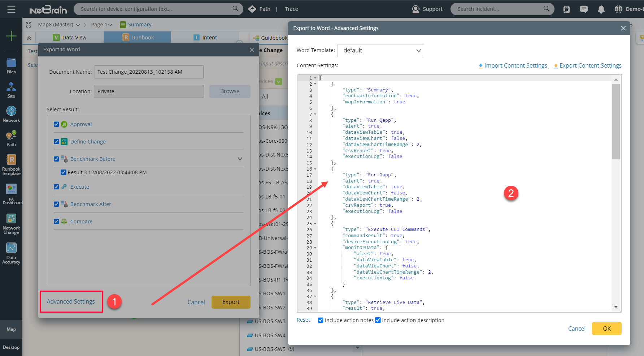The height and width of the screenshot is (356, 644).
Task: Click the Search Incident magnifier icon
Action: (x=547, y=9)
